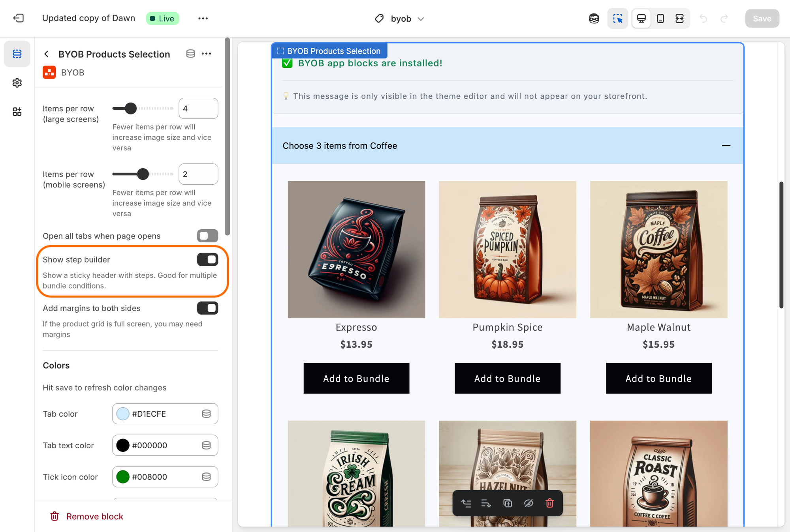Screen dimensions: 790x532
Task: Disable the Show step builder toggle
Action: pyautogui.click(x=207, y=260)
